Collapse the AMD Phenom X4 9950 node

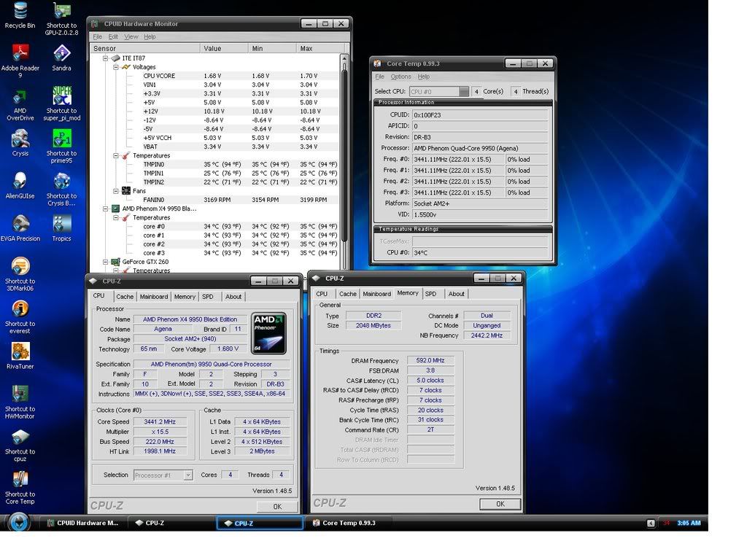click(105, 209)
